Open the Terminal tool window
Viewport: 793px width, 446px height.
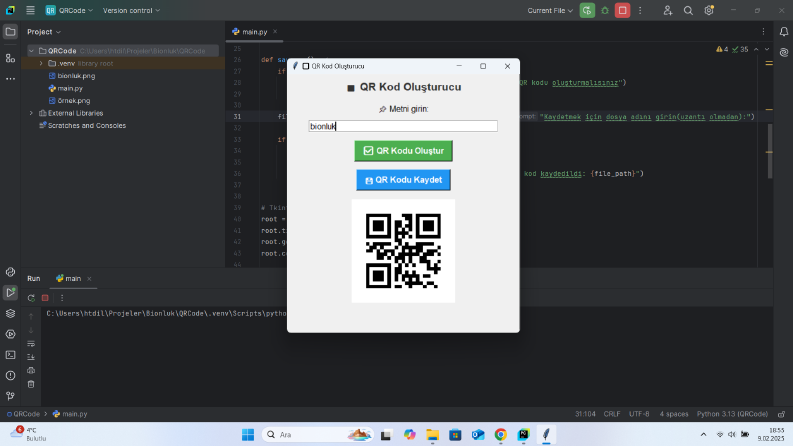click(10, 355)
